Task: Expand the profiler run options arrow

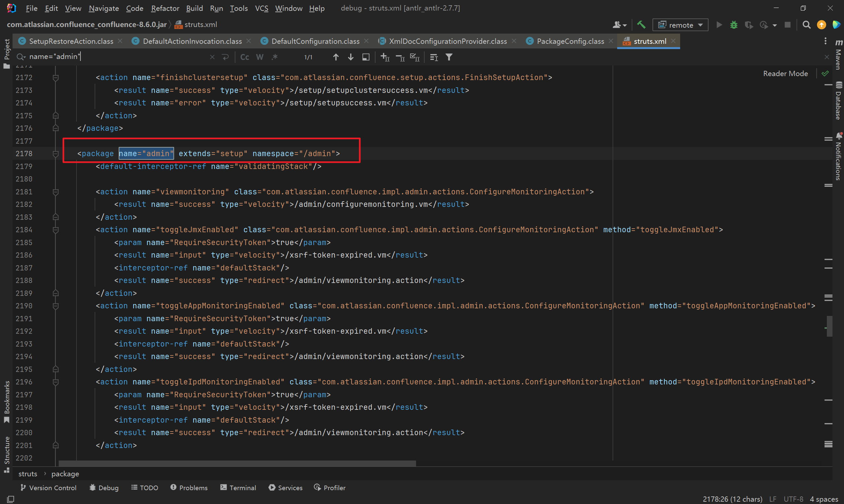Action: [x=775, y=25]
